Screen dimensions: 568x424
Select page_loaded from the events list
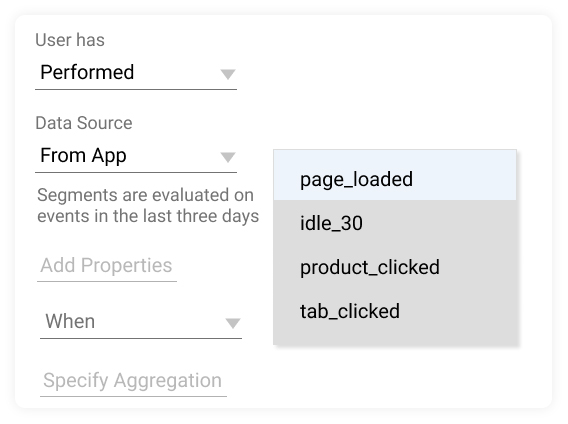click(x=395, y=179)
